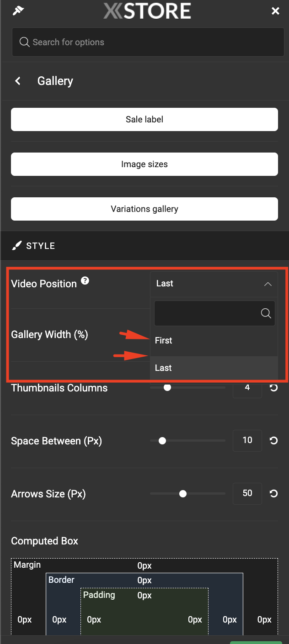The image size is (289, 644).
Task: Click the search magnifier icon in options field
Action: [x=24, y=42]
